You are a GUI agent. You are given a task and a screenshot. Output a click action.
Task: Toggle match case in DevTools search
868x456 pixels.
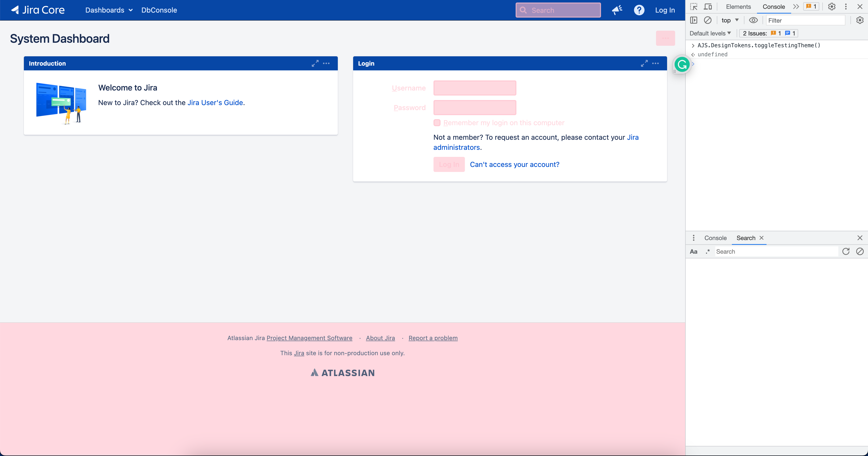(x=693, y=251)
